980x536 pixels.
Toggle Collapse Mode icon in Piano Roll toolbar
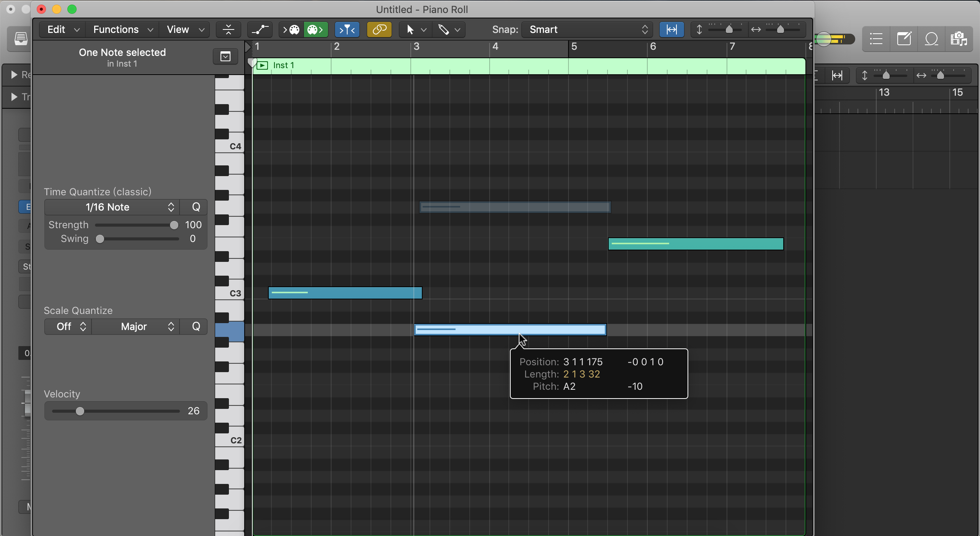[x=228, y=29]
